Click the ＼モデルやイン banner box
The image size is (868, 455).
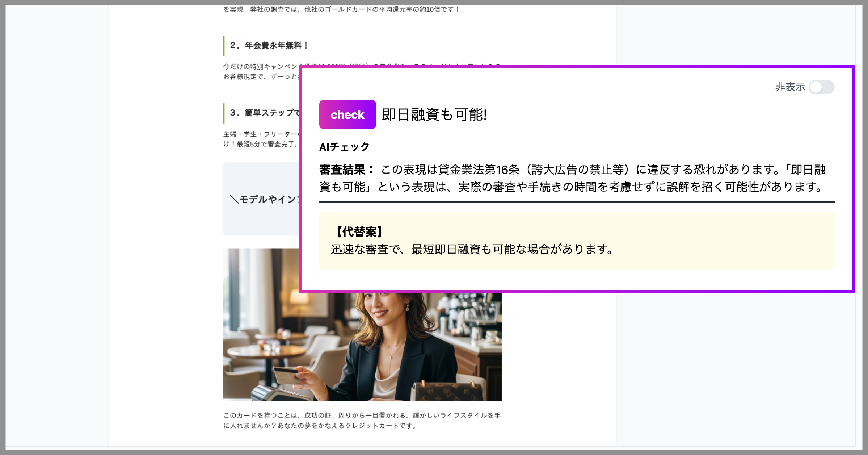[x=261, y=199]
